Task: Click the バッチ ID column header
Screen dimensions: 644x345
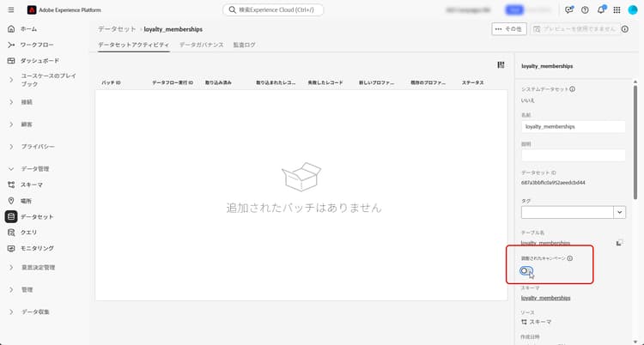Action: click(x=111, y=83)
